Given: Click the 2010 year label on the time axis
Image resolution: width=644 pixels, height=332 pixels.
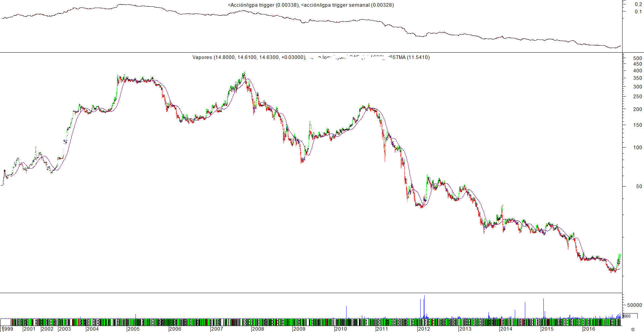Looking at the screenshot, I should pyautogui.click(x=341, y=329).
